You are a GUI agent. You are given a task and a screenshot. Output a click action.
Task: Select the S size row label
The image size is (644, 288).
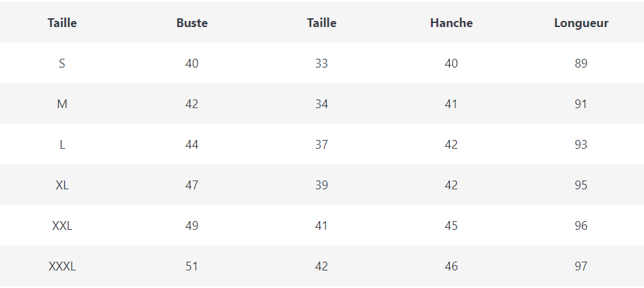62,64
